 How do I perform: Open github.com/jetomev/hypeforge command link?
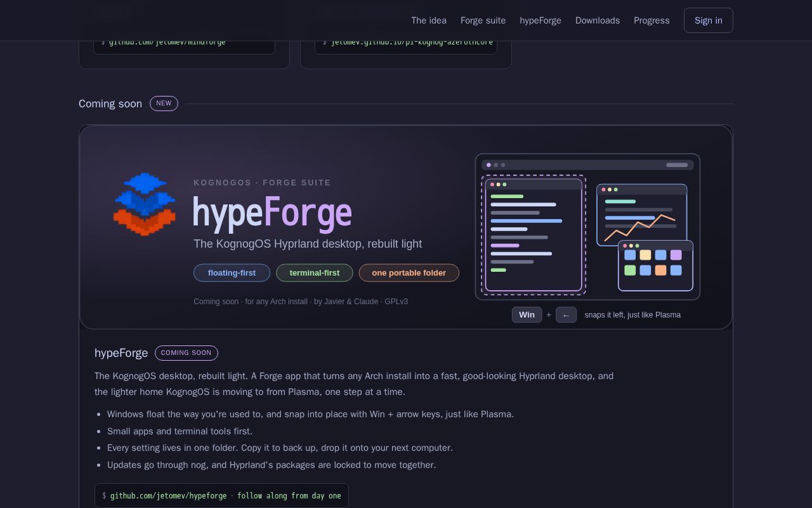(x=221, y=495)
